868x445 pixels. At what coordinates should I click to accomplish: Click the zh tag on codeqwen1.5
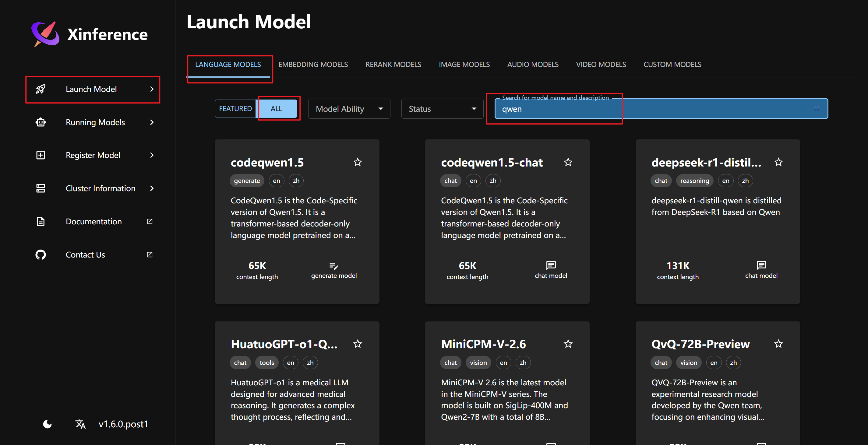point(296,180)
